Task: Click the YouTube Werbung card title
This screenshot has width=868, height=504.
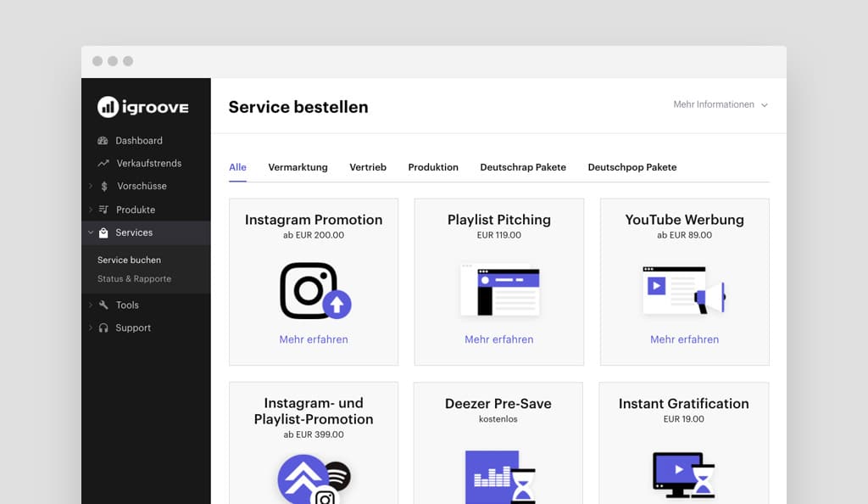Action: 684,220
